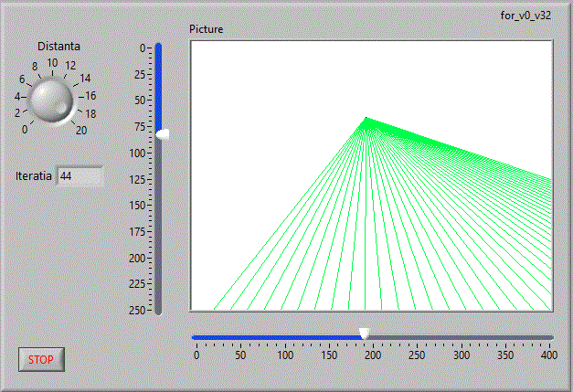
Task: Click the 300 label on horizontal slider scale
Action: [461, 355]
